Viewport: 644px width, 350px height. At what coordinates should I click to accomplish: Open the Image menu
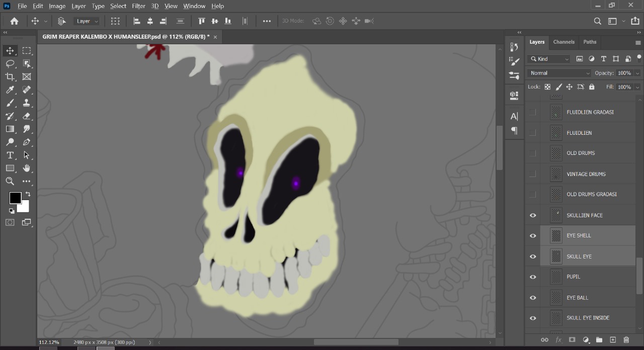coord(57,6)
